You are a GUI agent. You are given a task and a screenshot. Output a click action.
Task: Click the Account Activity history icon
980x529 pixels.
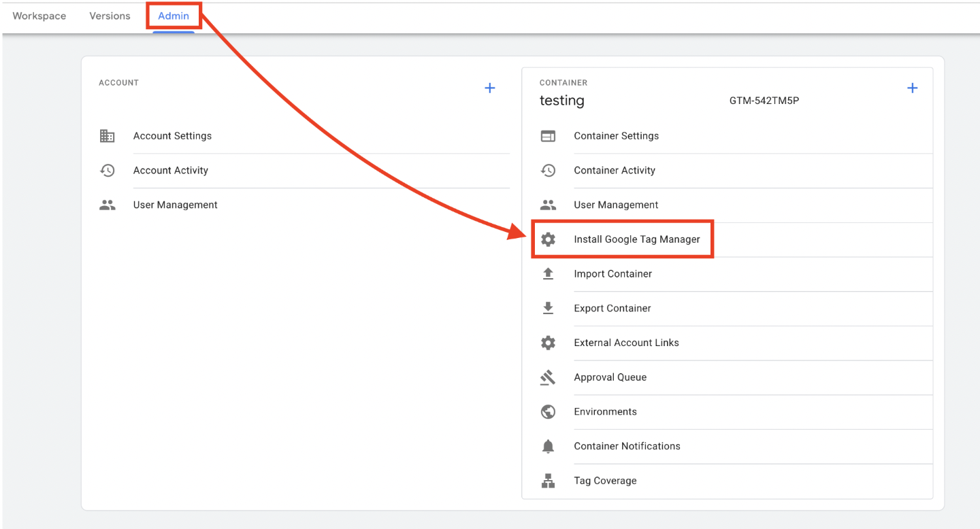(x=108, y=171)
